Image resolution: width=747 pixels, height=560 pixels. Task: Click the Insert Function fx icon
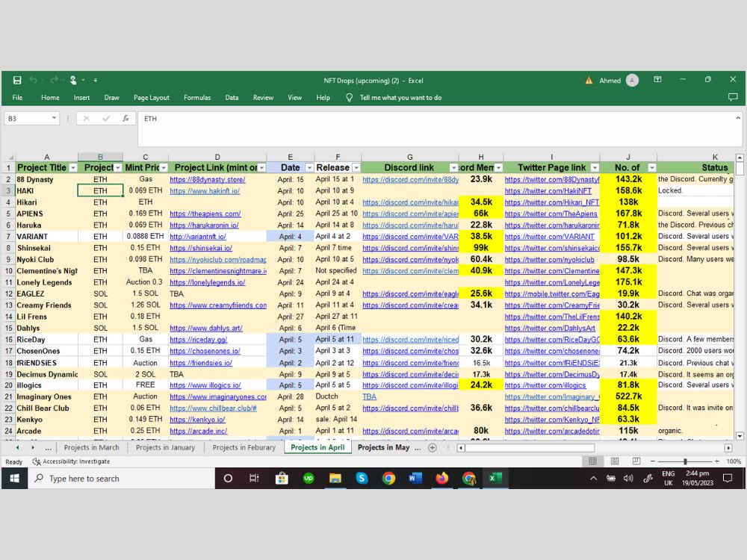pos(125,119)
